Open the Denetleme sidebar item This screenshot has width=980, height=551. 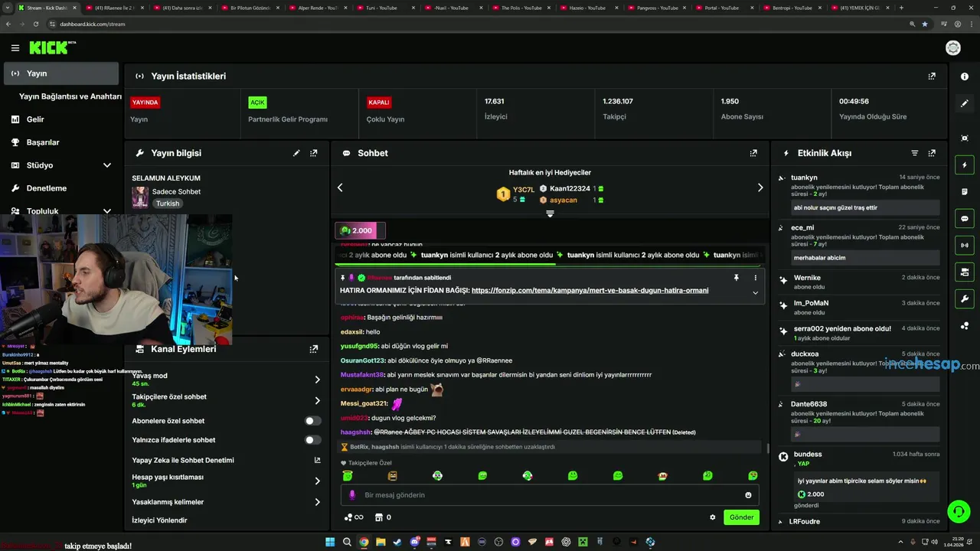(x=61, y=188)
